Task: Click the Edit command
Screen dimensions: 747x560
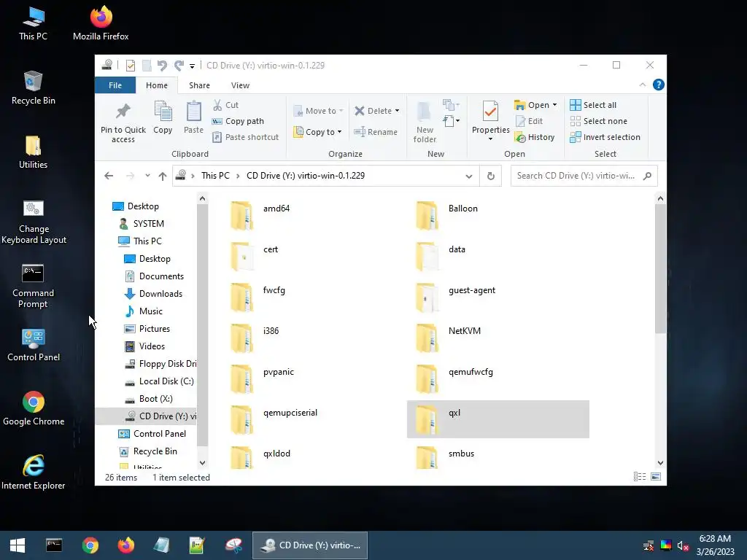Action: click(x=529, y=121)
